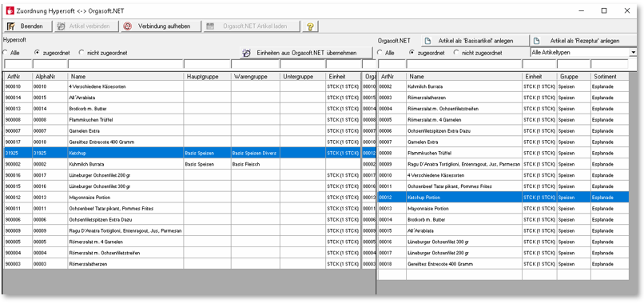
Task: Click 'Basis Speisen Divers' Warengruppe cell
Action: [256, 153]
